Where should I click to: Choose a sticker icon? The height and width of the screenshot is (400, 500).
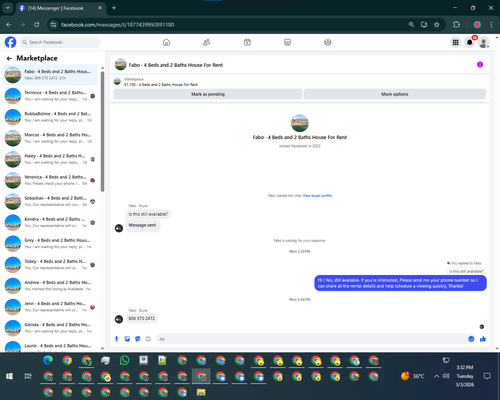[x=138, y=339]
